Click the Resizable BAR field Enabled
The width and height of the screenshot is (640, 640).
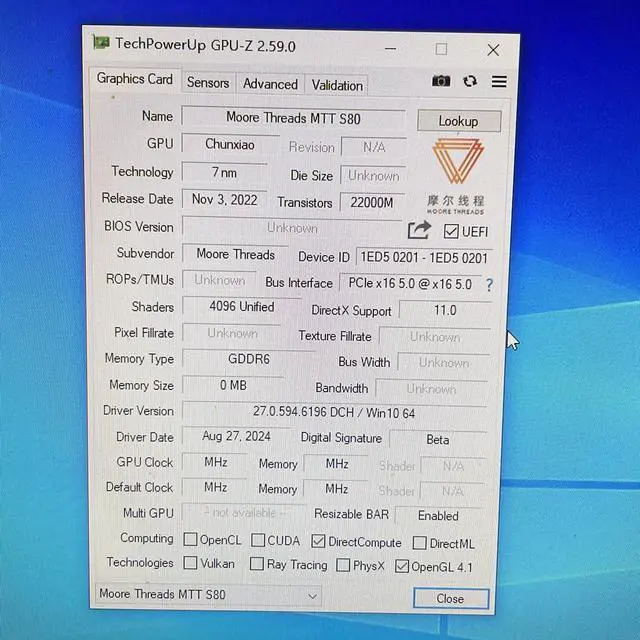(438, 516)
